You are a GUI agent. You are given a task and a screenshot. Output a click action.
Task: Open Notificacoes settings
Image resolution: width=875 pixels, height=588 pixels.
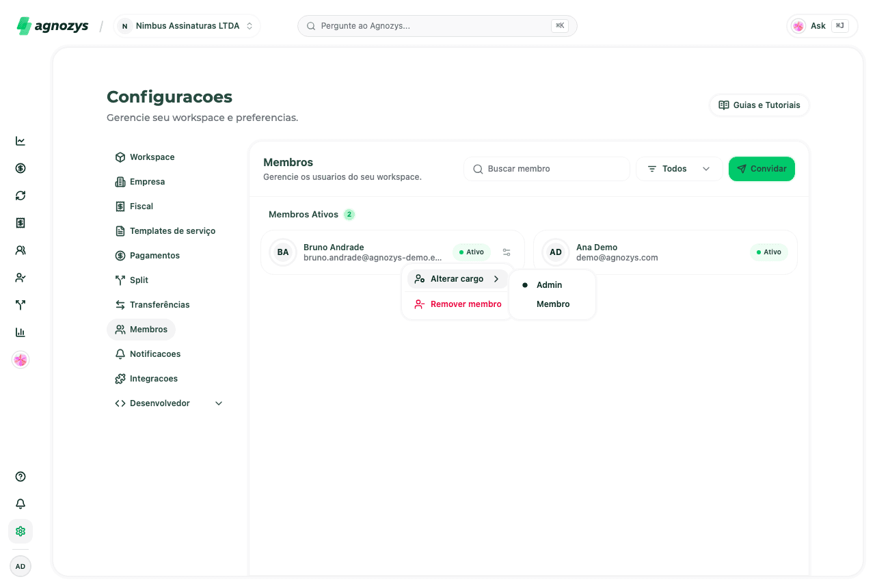click(x=148, y=354)
